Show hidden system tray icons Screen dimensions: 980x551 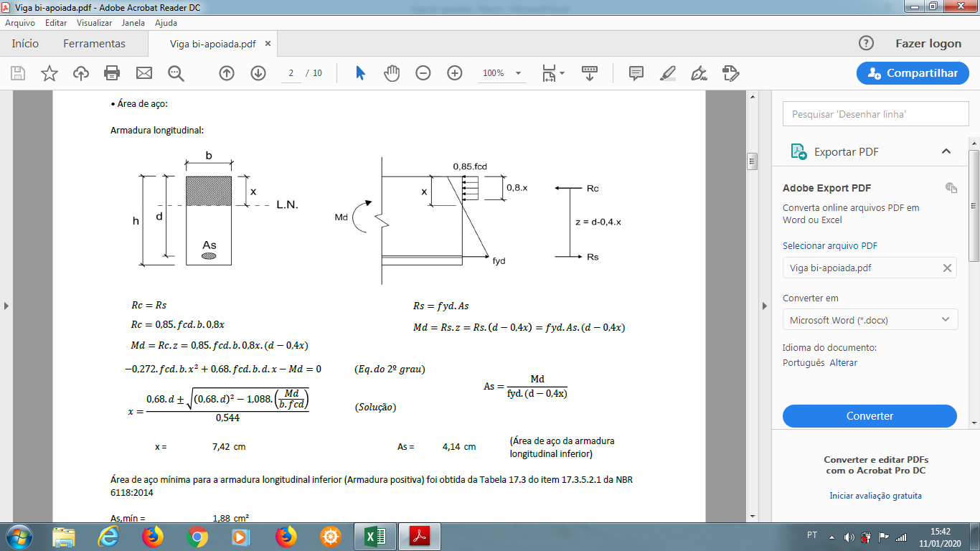(831, 537)
